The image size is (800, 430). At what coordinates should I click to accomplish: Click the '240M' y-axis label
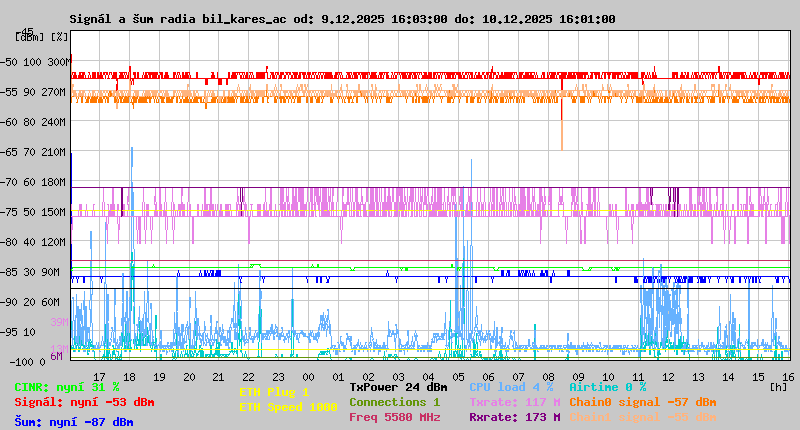coord(57,122)
